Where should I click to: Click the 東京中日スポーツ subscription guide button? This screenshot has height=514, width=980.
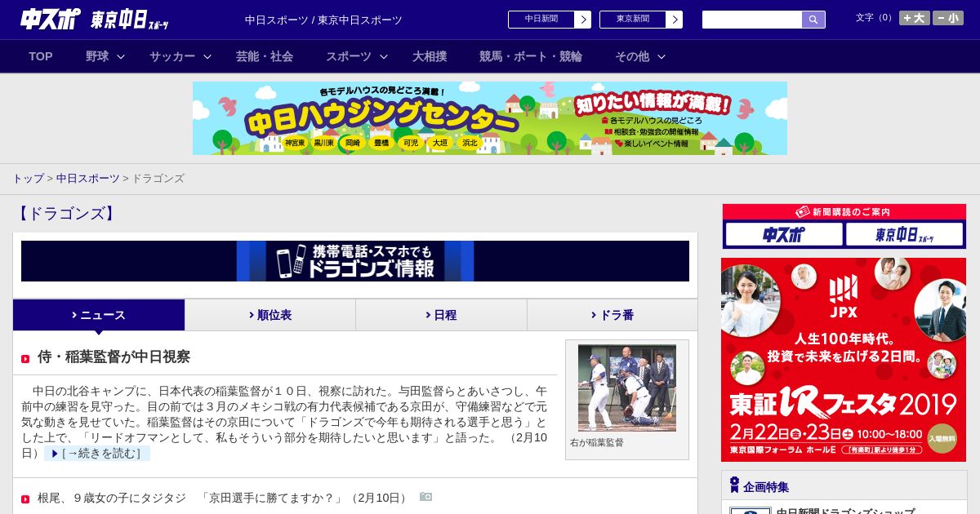click(905, 234)
